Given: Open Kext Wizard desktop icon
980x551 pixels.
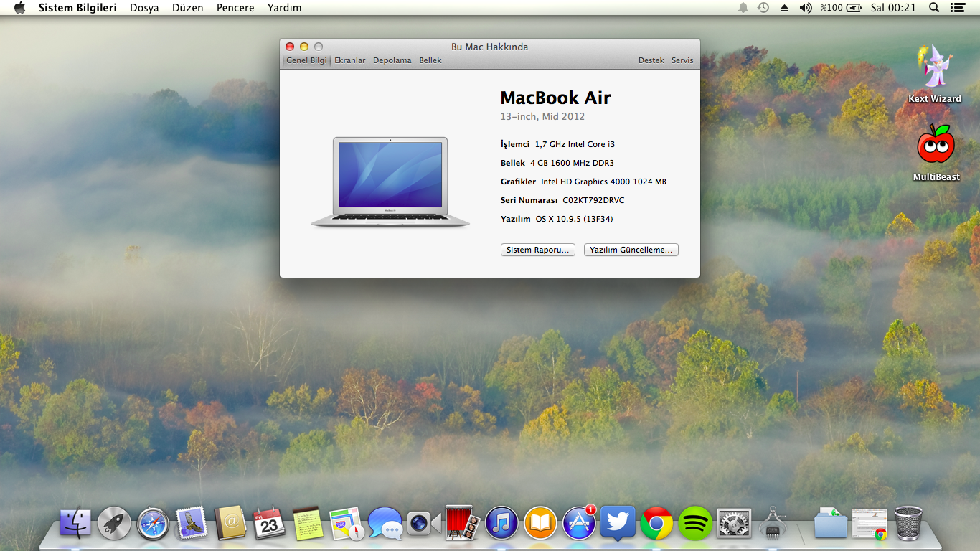Looking at the screenshot, I should coord(935,73).
